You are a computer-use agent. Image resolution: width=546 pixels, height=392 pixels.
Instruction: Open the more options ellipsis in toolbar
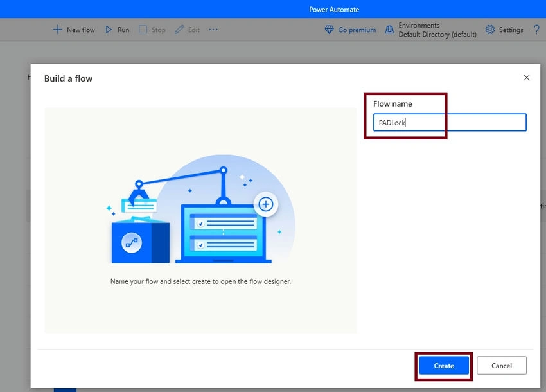pyautogui.click(x=213, y=30)
